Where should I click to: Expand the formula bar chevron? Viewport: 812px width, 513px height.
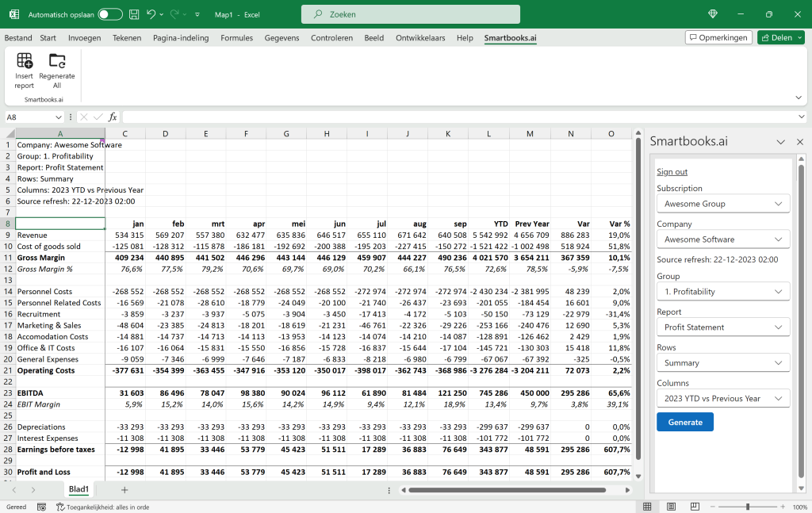(801, 117)
